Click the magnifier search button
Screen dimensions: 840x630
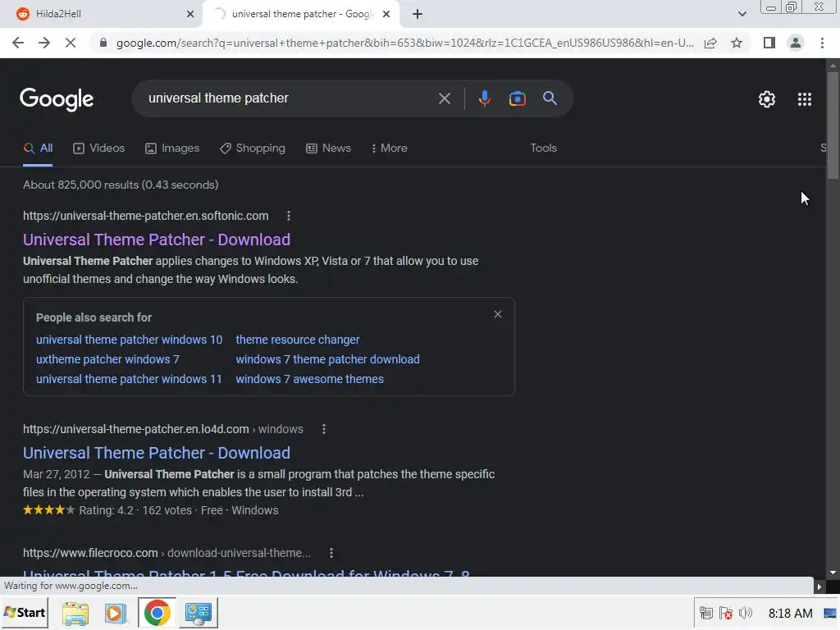pyautogui.click(x=550, y=98)
